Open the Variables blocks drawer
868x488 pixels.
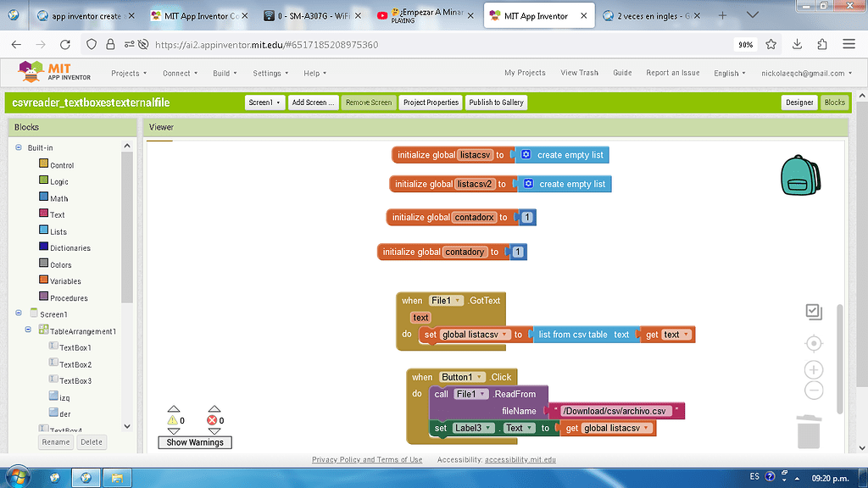coord(63,280)
